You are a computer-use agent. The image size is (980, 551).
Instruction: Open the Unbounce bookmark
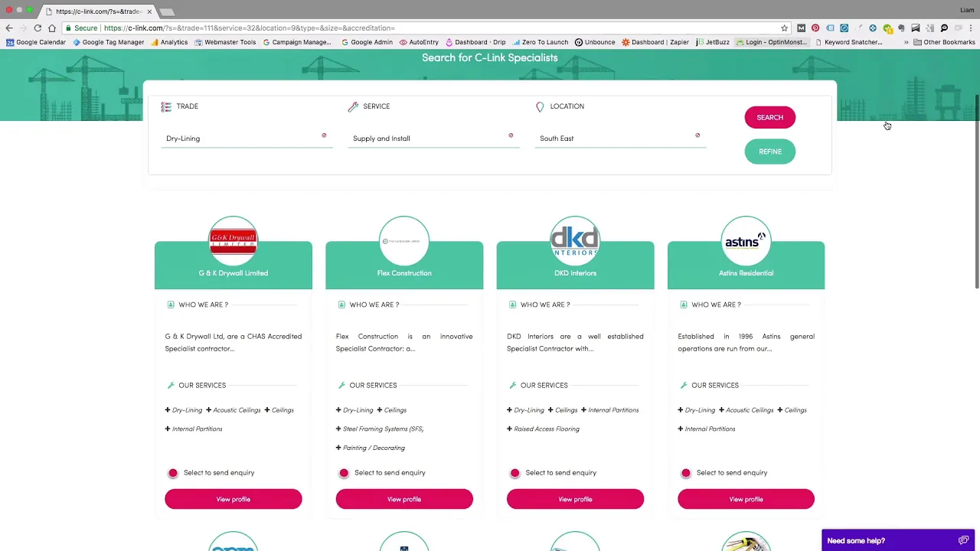[595, 42]
